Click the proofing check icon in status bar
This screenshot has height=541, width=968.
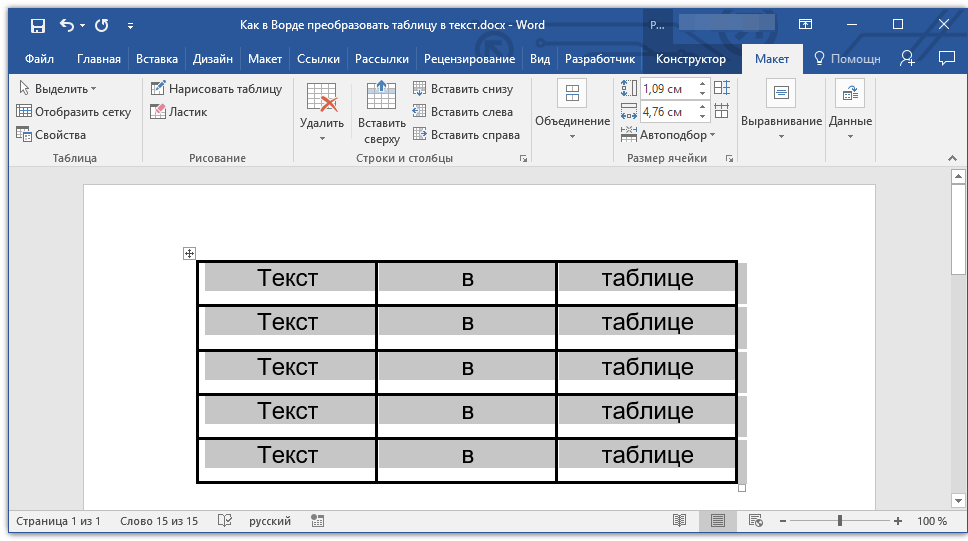point(225,521)
